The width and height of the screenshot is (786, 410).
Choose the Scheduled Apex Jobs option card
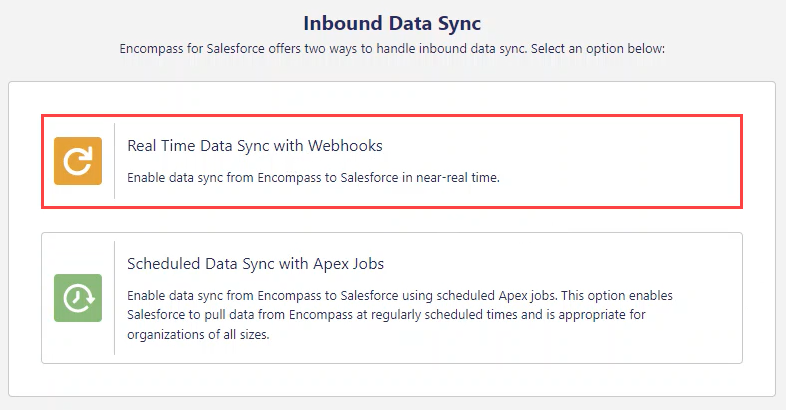coord(392,298)
